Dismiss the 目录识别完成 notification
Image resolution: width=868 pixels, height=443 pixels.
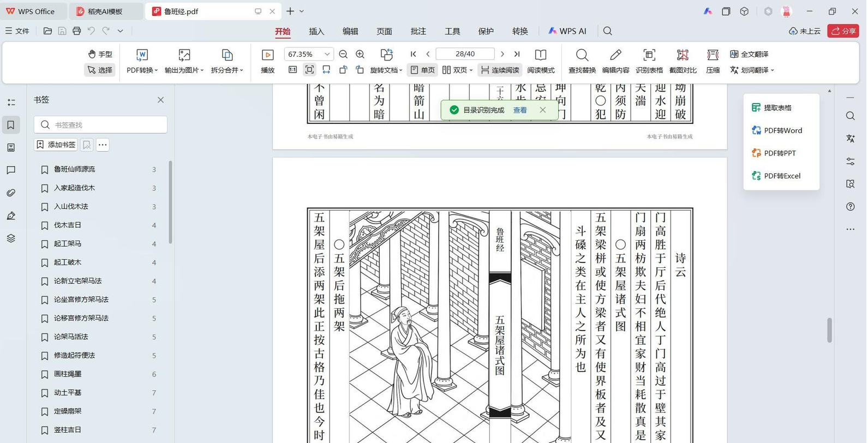pos(542,110)
